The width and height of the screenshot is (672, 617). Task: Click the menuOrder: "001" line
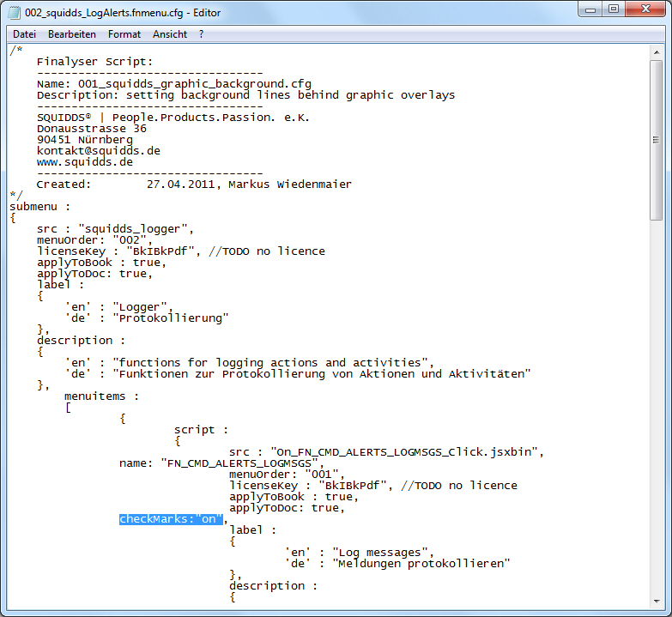click(287, 475)
